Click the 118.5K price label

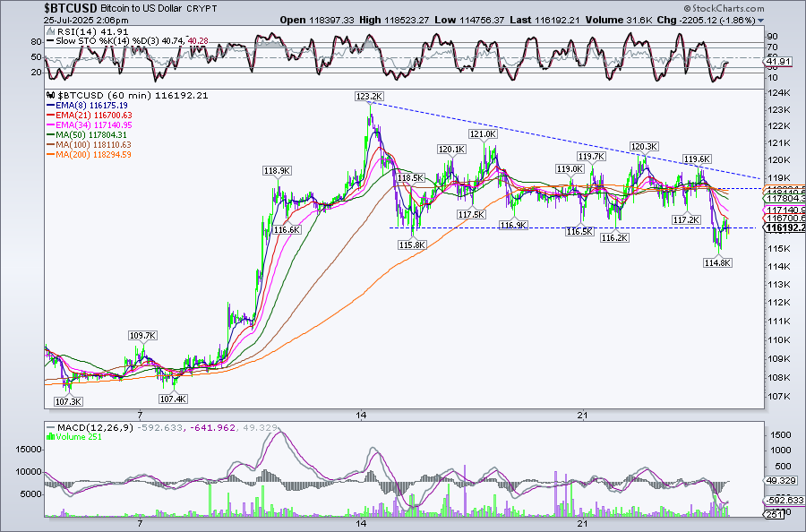411,178
